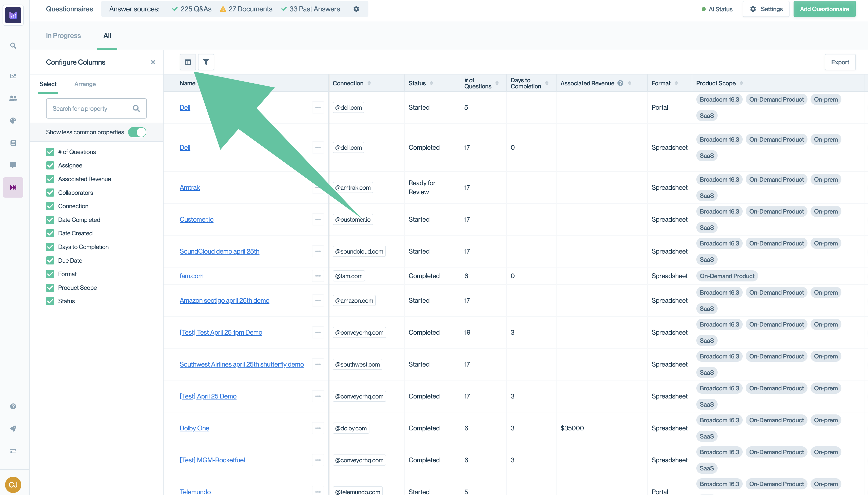Click the Add Questionnaire button

[x=824, y=9]
